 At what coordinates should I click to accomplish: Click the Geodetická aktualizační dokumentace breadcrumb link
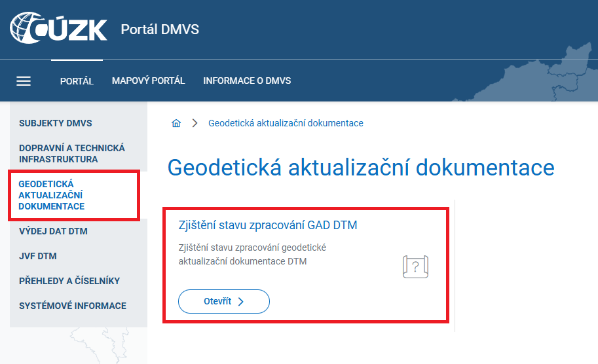pyautogui.click(x=286, y=123)
